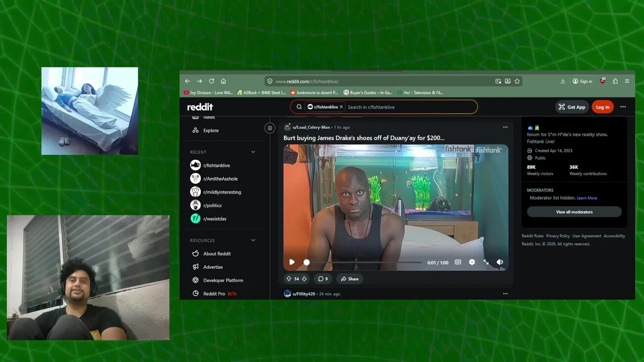
Task: Open r/mildlyinteresting in recent communities
Action: pyautogui.click(x=223, y=192)
